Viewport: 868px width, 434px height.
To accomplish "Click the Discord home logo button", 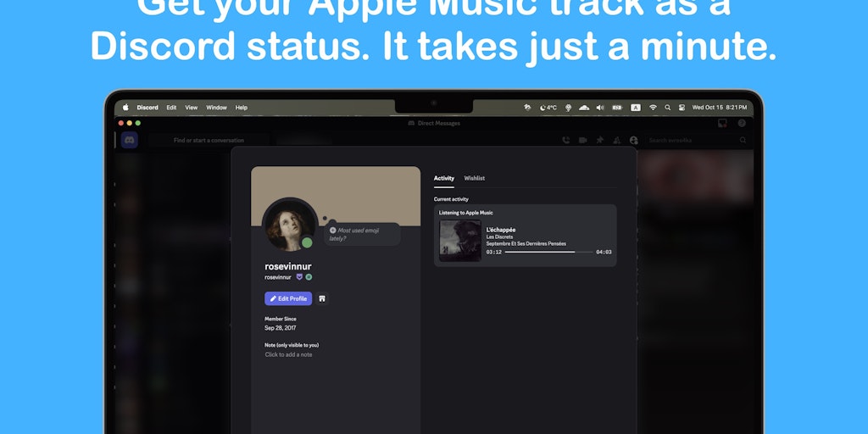I will (x=130, y=140).
